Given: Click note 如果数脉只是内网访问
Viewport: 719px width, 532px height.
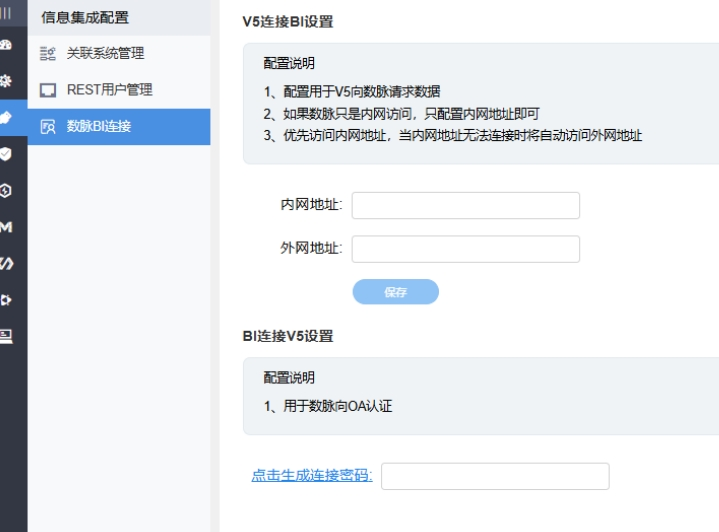Looking at the screenshot, I should [401, 114].
